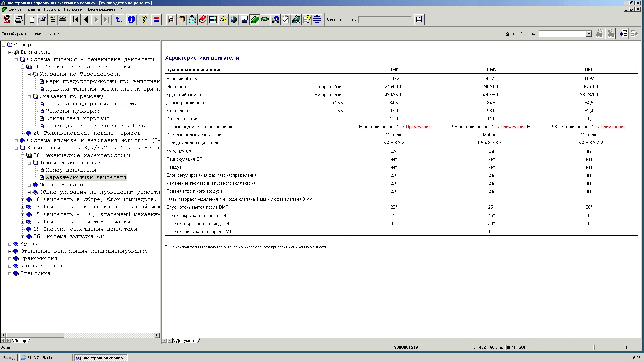Click the documents with checkmark icon
Screen dimensions: 644x362
(x=42, y=20)
